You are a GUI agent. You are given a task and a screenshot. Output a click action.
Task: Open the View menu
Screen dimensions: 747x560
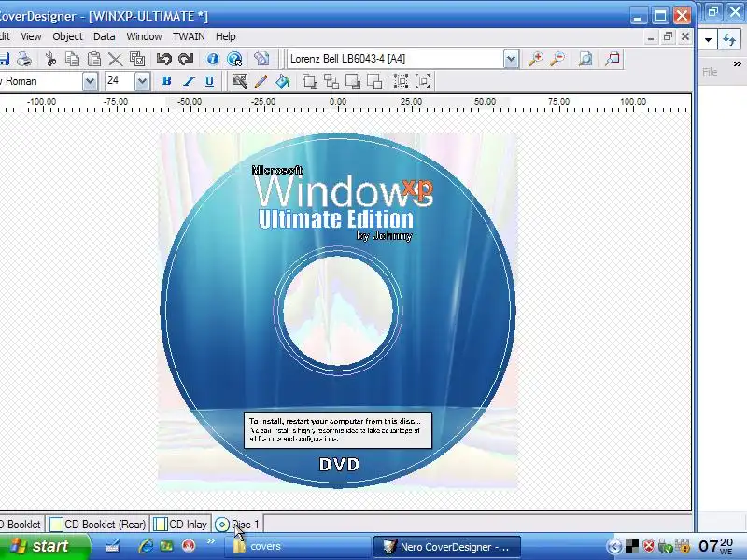click(31, 36)
